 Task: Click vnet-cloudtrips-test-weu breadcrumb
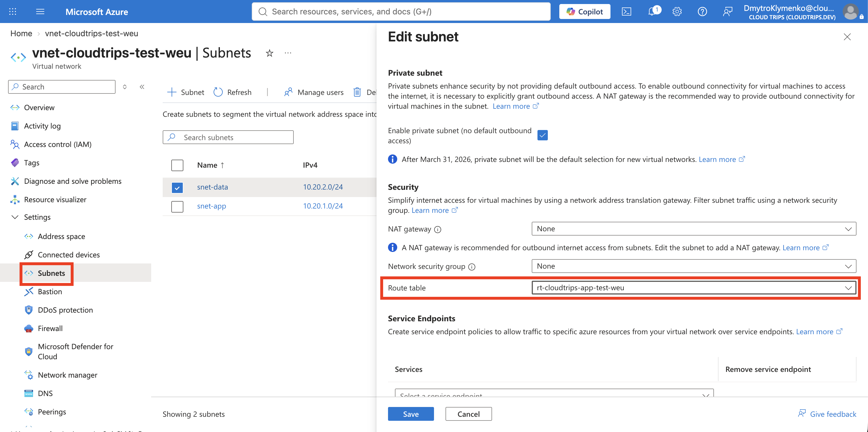92,33
